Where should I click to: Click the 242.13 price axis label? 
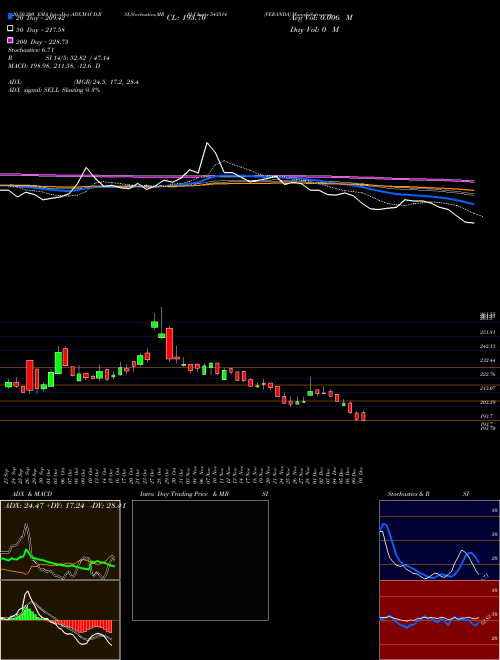tap(488, 346)
